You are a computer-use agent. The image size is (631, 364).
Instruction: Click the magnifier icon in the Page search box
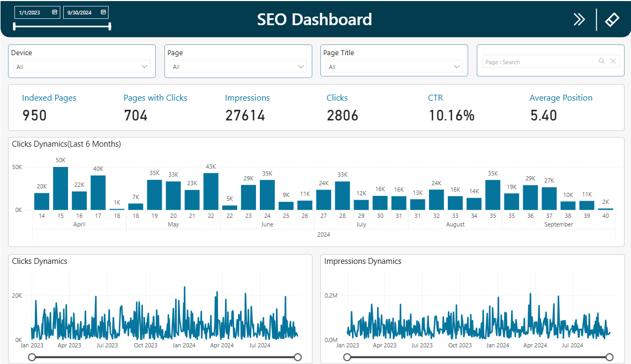tap(602, 61)
